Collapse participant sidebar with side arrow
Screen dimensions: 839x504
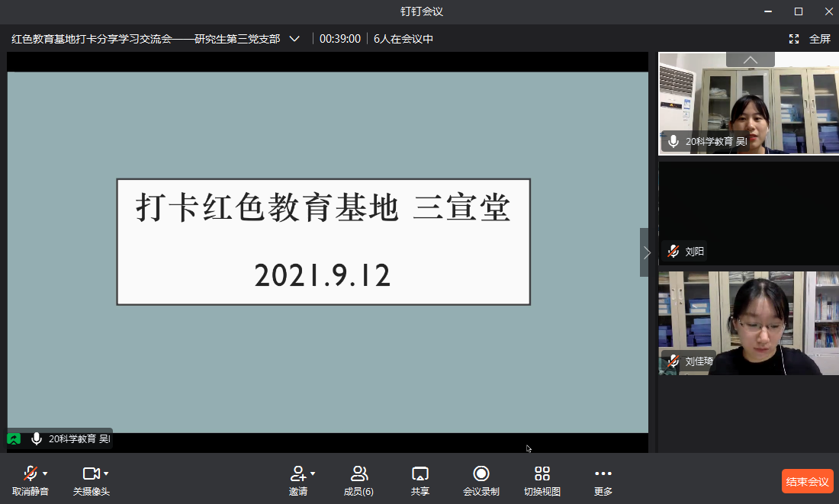(647, 252)
